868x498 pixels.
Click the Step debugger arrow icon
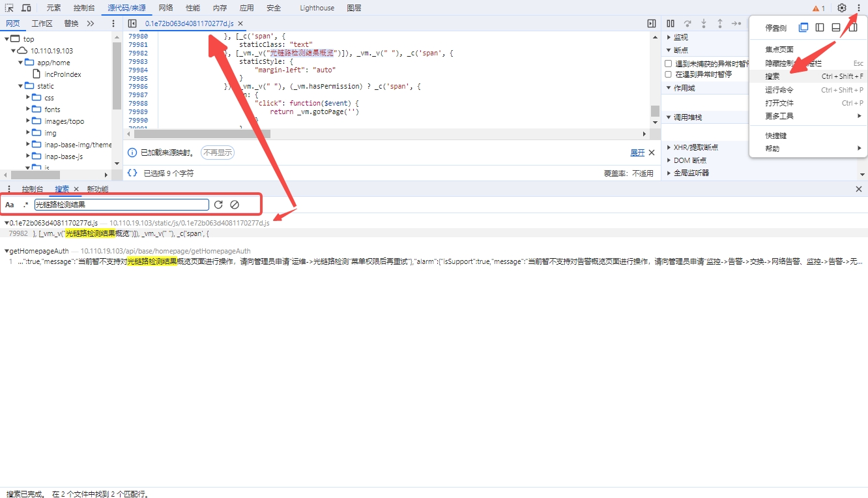736,23
